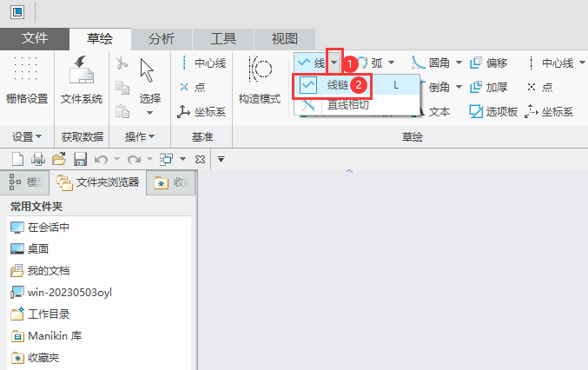
Task: Open the 选项板 palette
Action: click(x=493, y=111)
